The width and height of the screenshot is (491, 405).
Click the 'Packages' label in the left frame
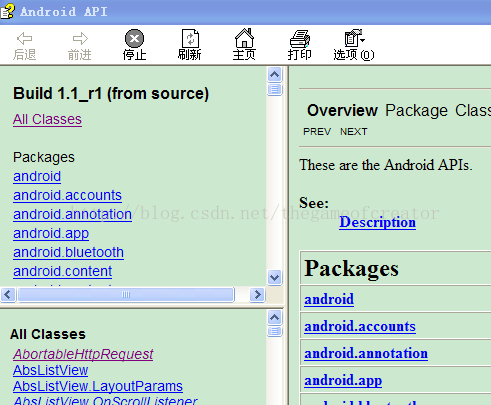(x=44, y=157)
